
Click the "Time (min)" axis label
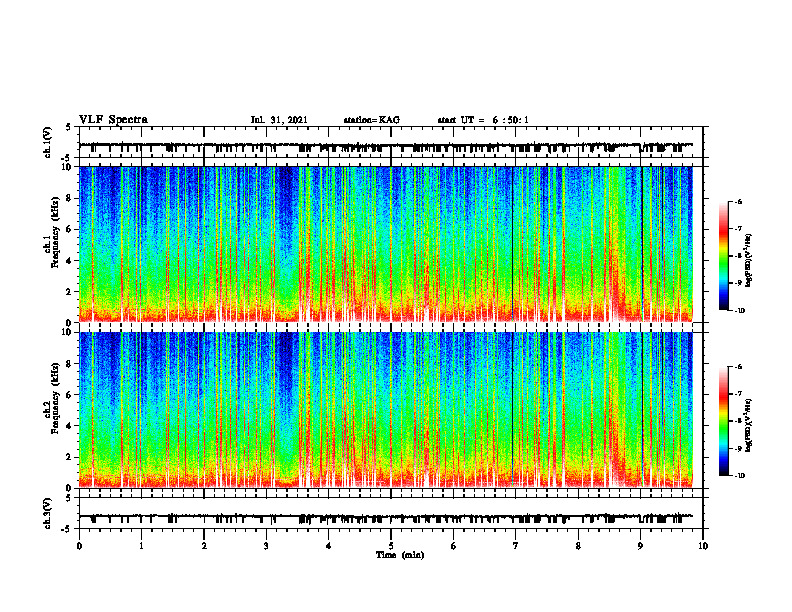(400, 555)
